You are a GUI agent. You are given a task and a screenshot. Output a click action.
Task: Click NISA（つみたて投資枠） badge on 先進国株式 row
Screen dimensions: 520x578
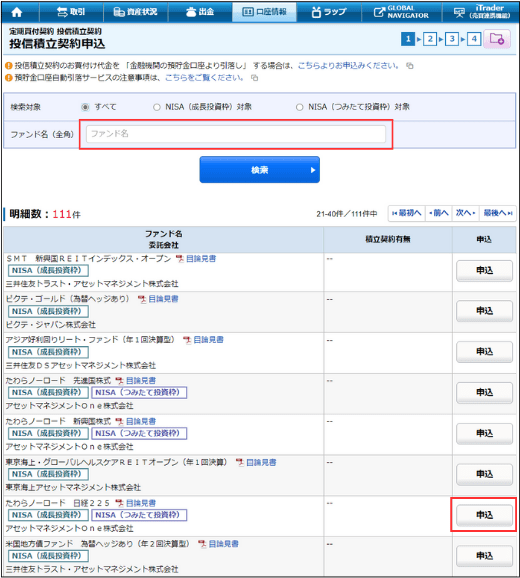139,393
